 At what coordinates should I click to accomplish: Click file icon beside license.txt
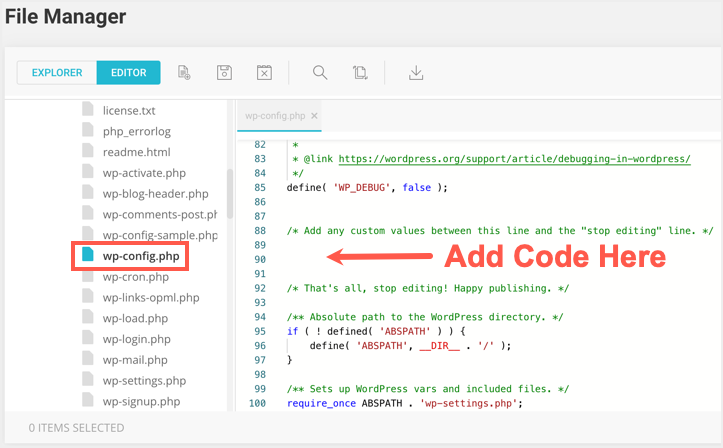pyautogui.click(x=88, y=109)
